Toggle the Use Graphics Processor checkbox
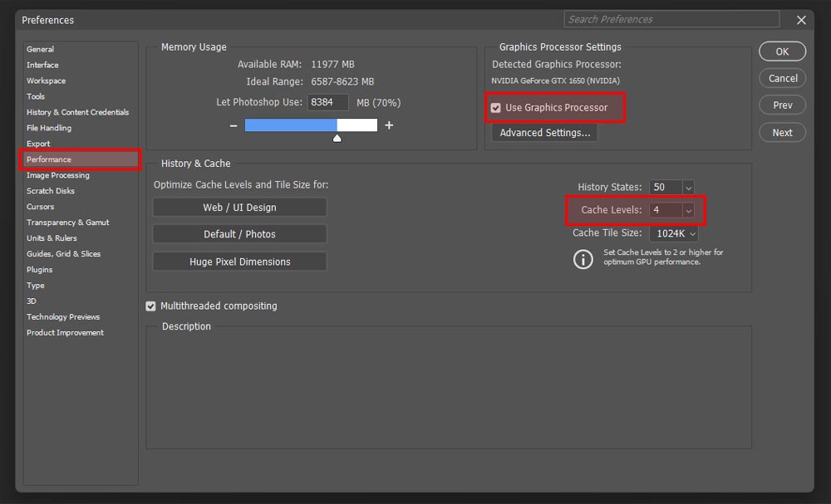Screen dimensions: 831x504 [495, 108]
